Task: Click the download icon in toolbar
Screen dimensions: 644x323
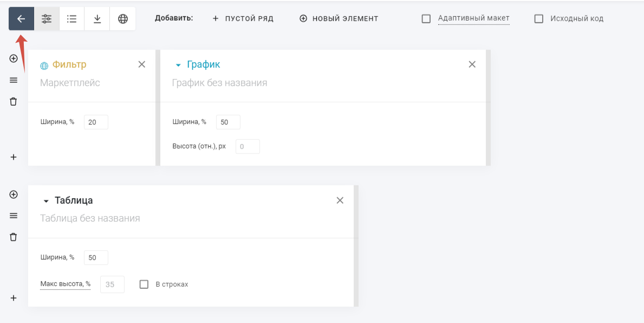Action: 97,19
